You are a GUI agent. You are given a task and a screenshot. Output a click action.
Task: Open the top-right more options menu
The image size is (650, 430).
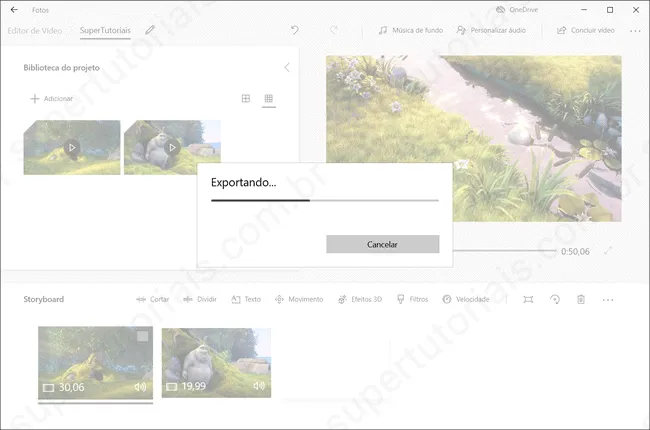coord(635,31)
